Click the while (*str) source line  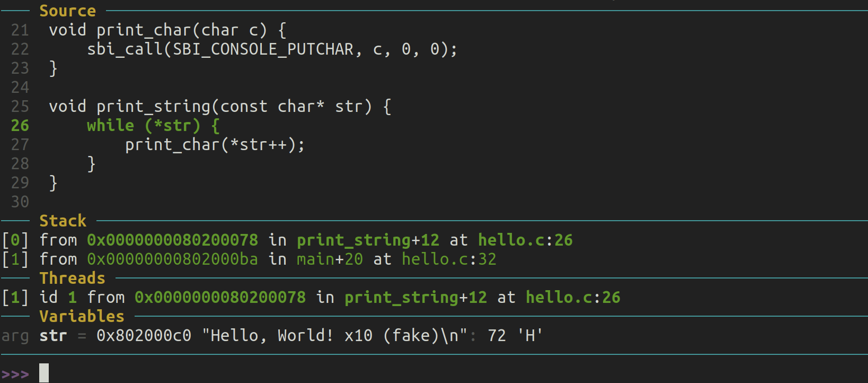point(154,126)
